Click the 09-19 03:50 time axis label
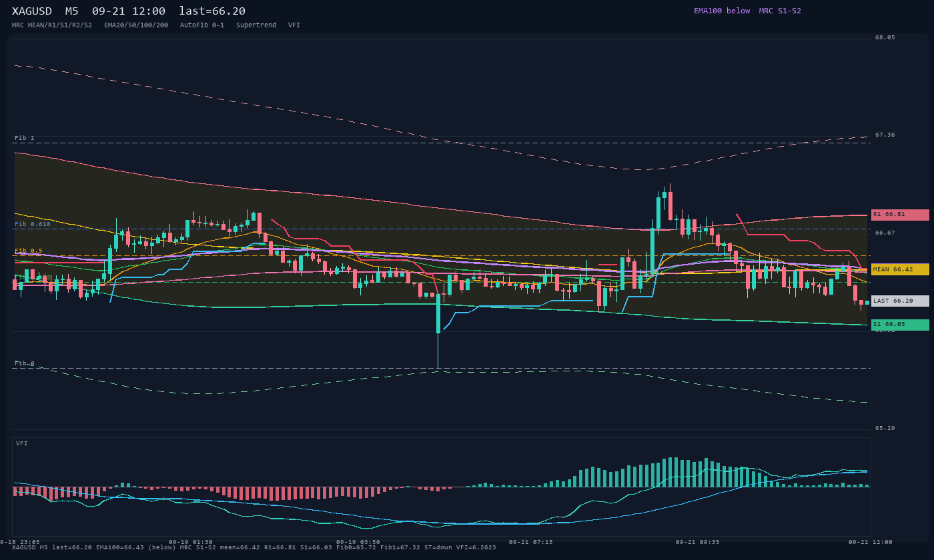 tap(358, 542)
